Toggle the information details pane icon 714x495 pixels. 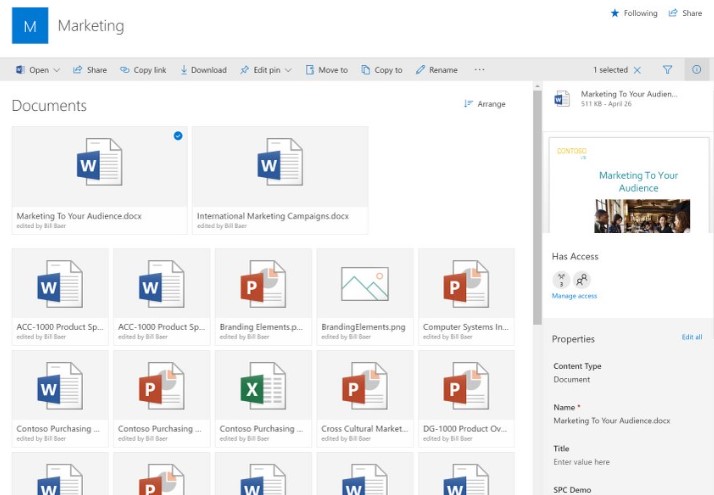point(697,70)
